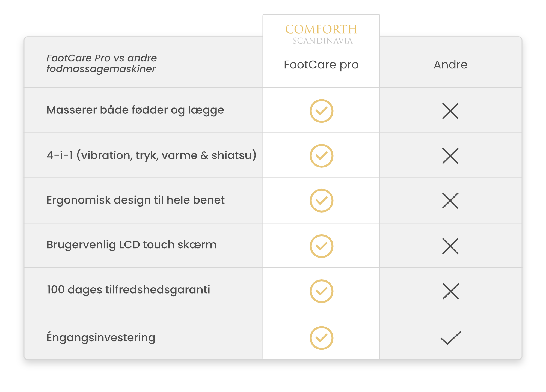This screenshot has width=546, height=392.
Task: Click X mark in Andre for tilfredshedsgaranti row
Action: (x=451, y=291)
